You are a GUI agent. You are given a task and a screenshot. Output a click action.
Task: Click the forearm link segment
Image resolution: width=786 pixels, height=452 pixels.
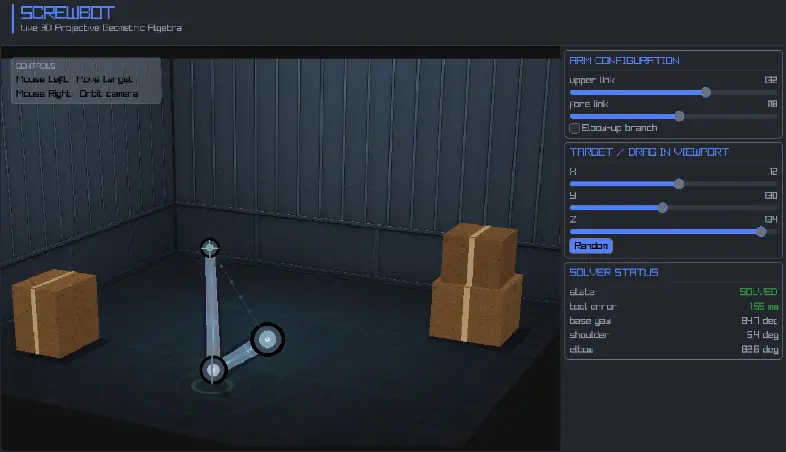[x=212, y=306]
